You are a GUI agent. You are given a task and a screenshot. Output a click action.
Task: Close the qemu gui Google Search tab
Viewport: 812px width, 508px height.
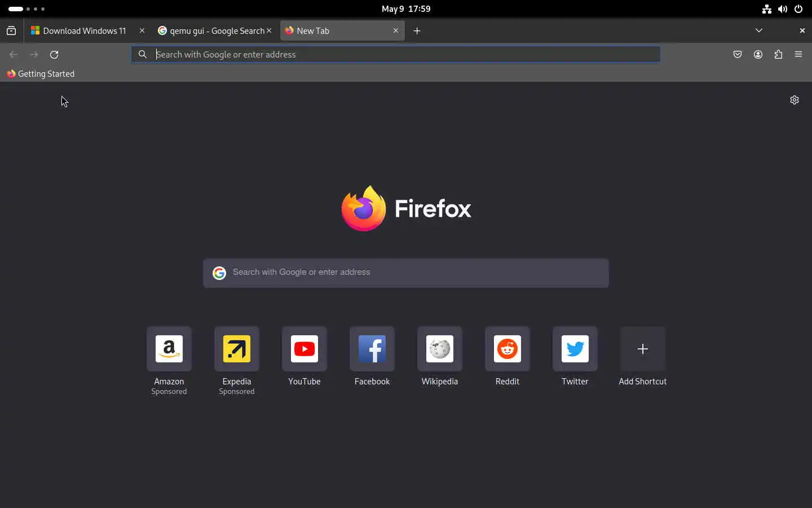coord(269,30)
